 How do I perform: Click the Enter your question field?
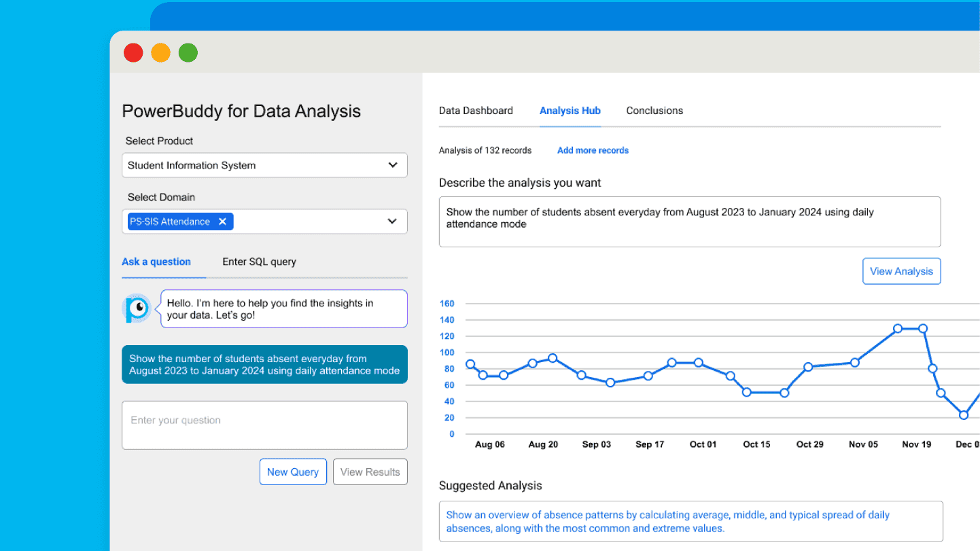(x=264, y=425)
